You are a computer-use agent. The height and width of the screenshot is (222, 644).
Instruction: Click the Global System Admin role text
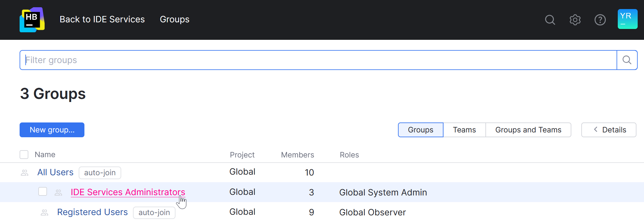pos(383,192)
